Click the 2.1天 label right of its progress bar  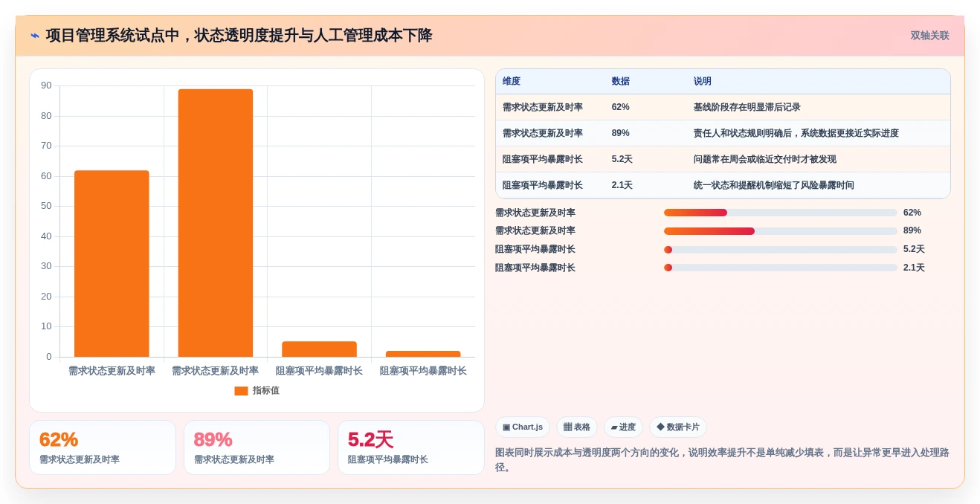(914, 268)
